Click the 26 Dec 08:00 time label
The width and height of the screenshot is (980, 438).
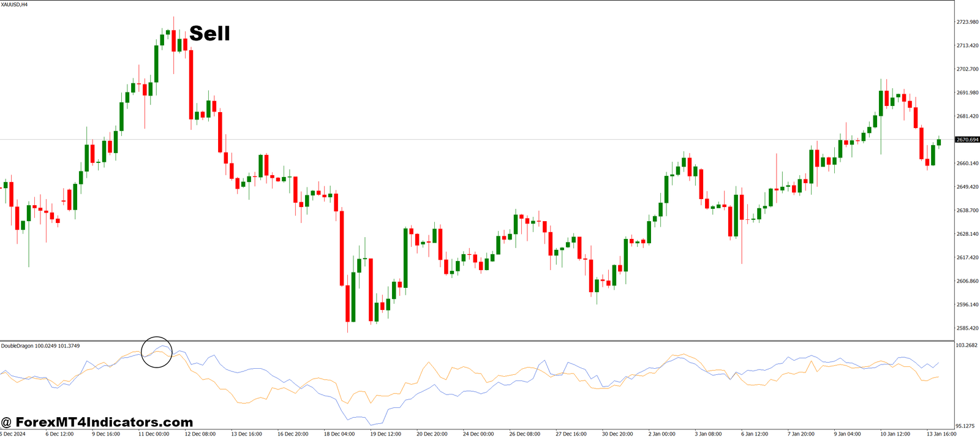click(525, 434)
